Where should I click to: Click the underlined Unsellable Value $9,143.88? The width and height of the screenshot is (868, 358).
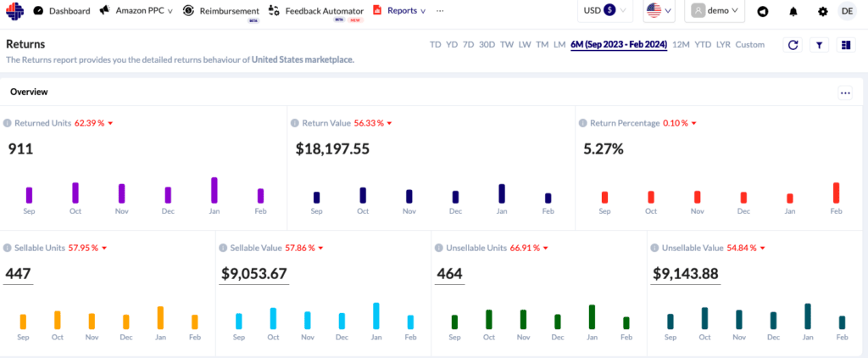685,274
